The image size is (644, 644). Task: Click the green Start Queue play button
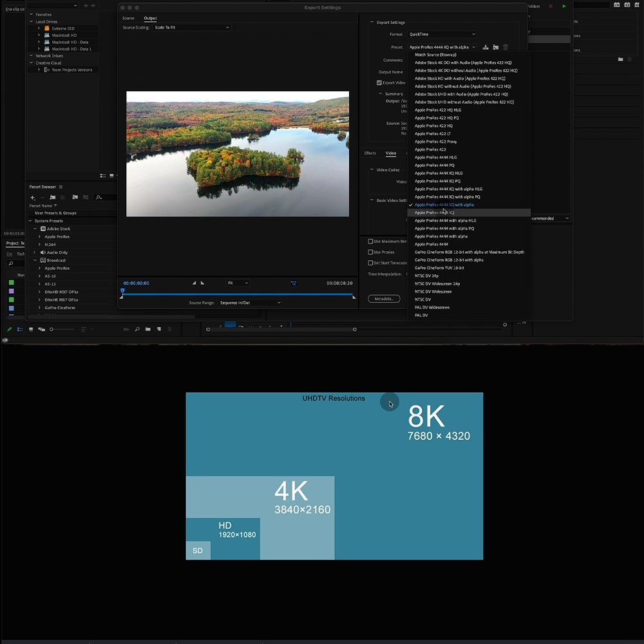click(564, 6)
